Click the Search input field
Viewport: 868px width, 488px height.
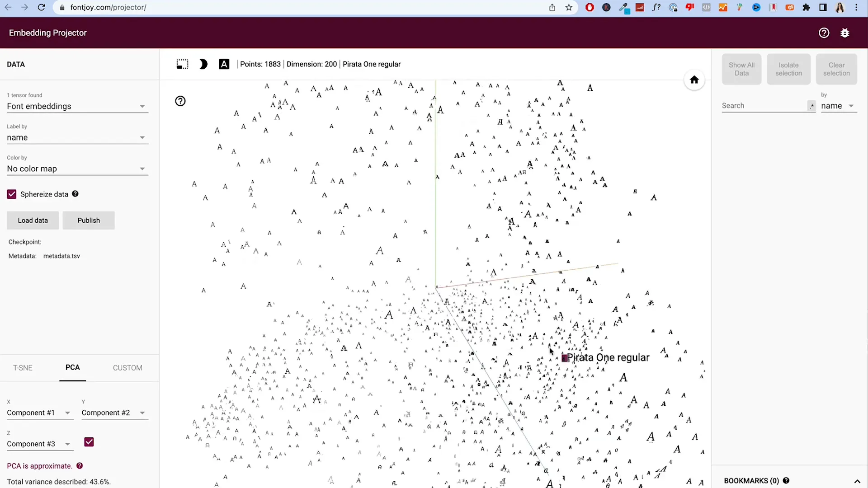coord(764,106)
